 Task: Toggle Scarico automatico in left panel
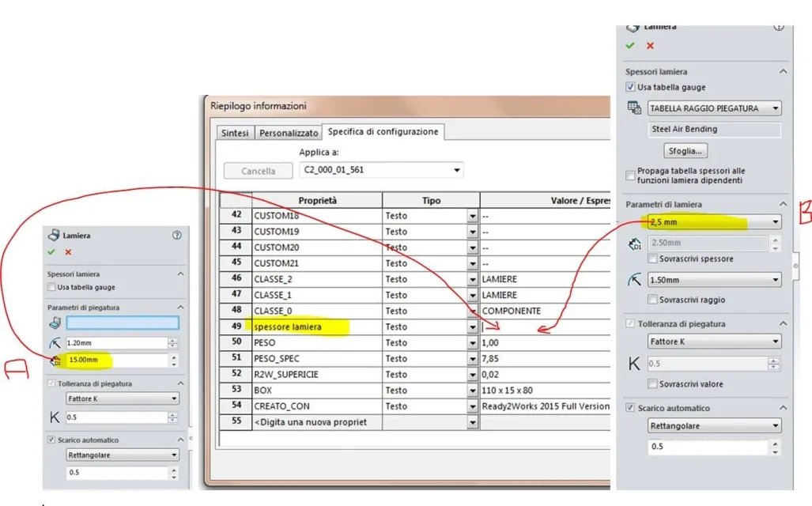tap(51, 440)
